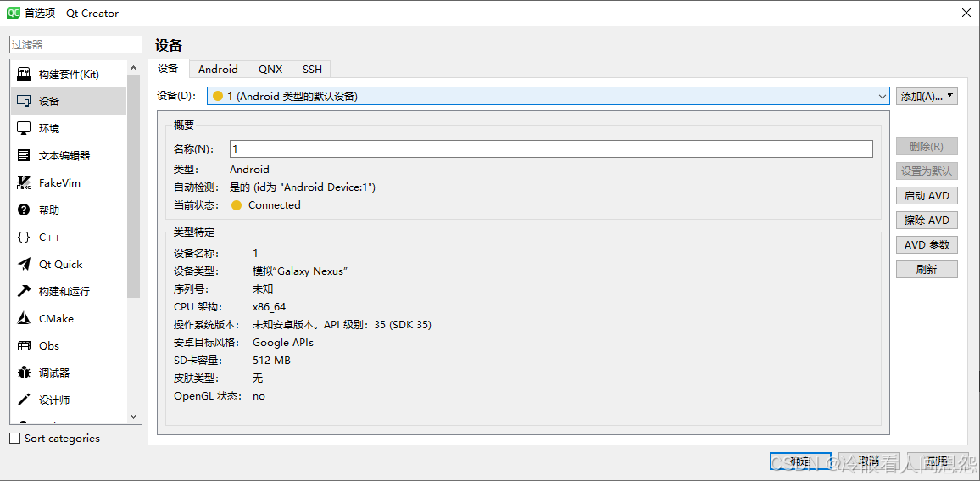Click the AVD 参数 button
This screenshot has width=980, height=481.
tap(927, 245)
